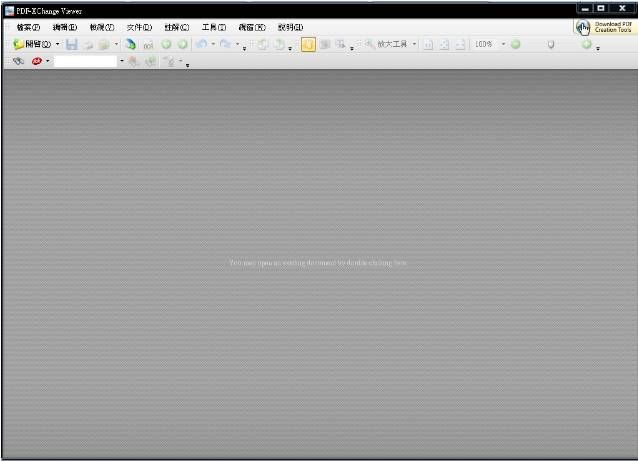Click the scanner icon beside OCR
The width and height of the screenshot is (638, 461).
coord(131,45)
